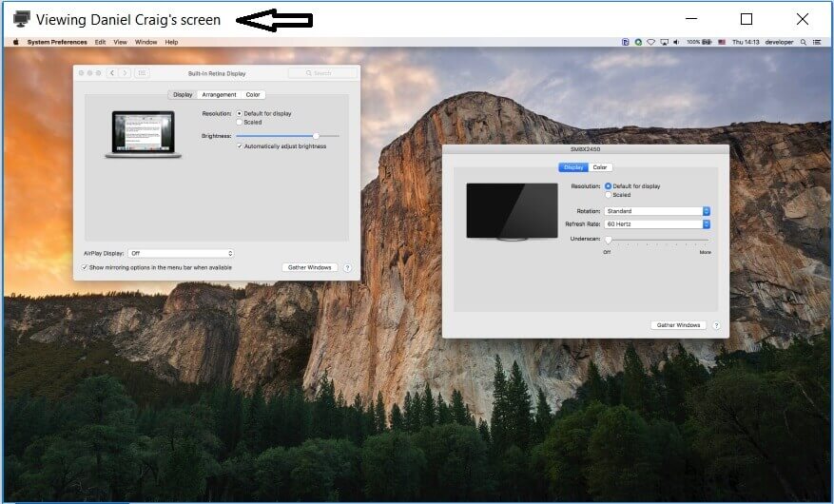Click the battery status indicator
Viewport: 834px width, 504px height.
pyautogui.click(x=699, y=42)
